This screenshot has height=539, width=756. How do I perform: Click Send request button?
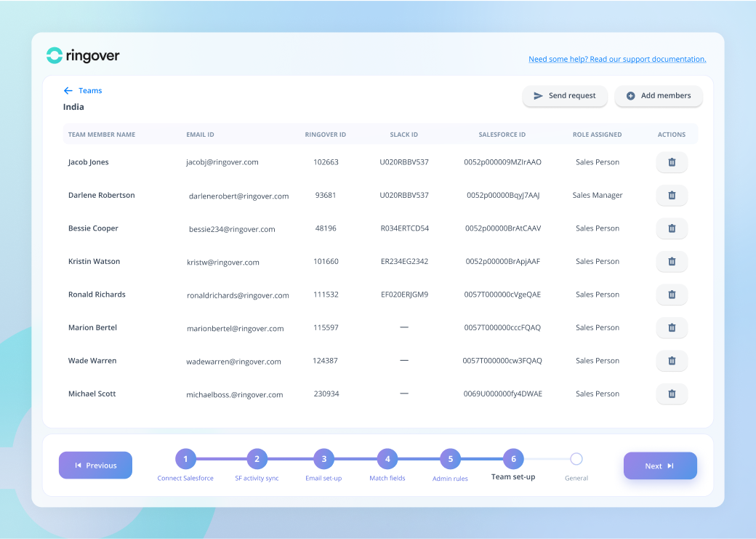[565, 95]
